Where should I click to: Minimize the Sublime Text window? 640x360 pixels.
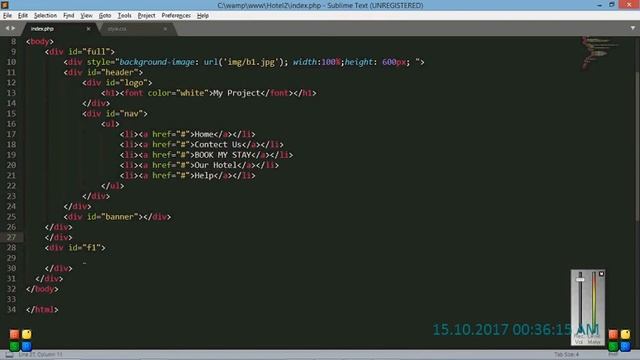click(600, 5)
